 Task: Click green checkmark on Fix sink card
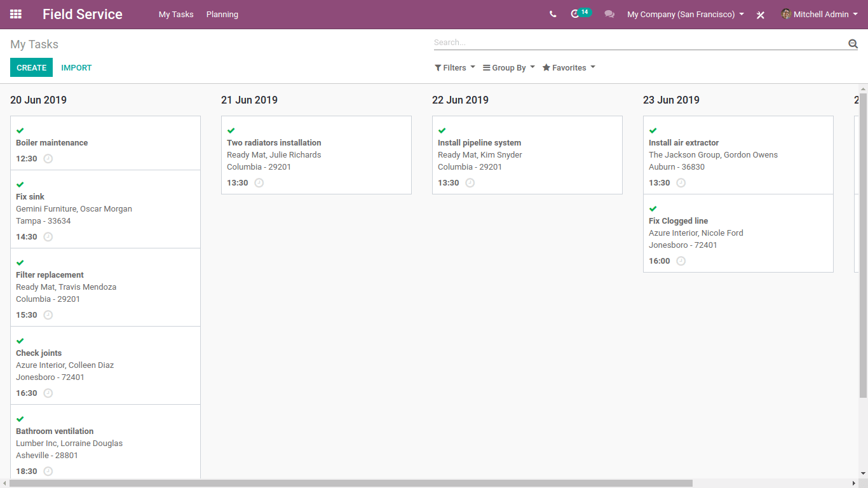tap(20, 184)
